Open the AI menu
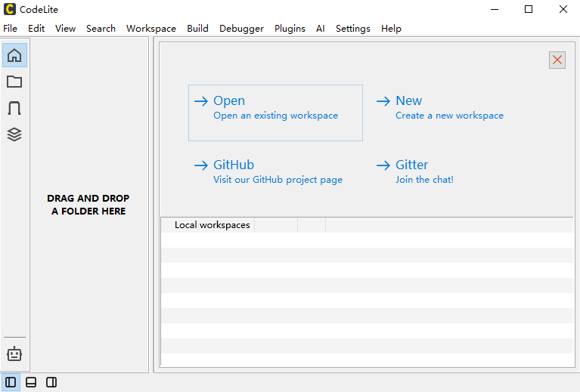This screenshot has width=580, height=392. [x=321, y=29]
